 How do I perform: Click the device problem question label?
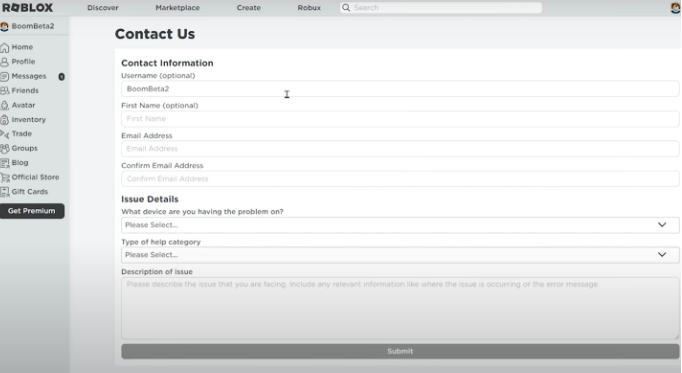coord(202,212)
